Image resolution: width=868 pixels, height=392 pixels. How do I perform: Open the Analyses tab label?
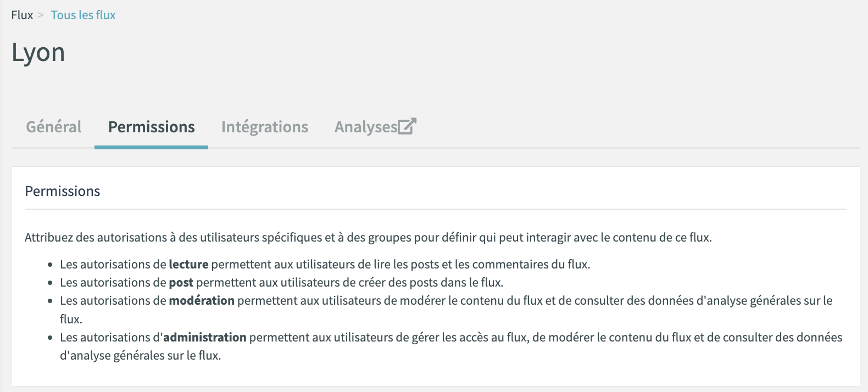(x=366, y=127)
